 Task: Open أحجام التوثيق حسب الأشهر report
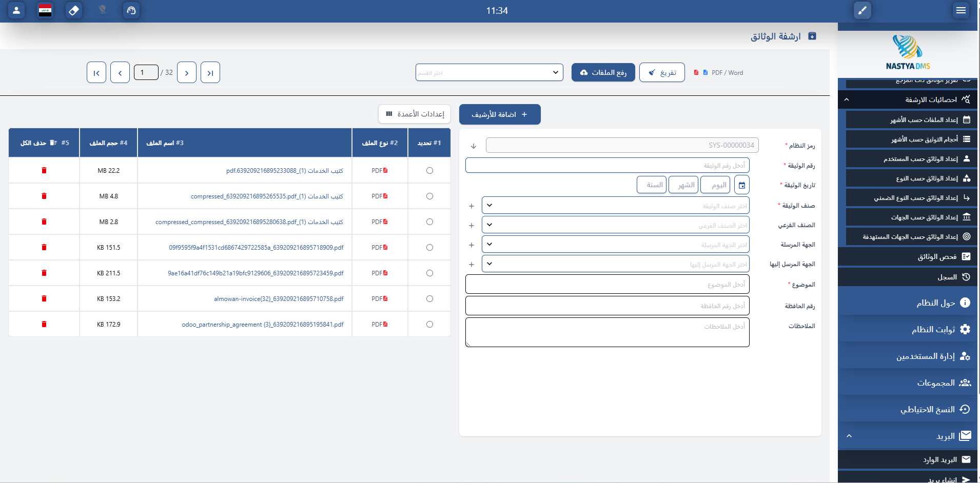[912, 139]
